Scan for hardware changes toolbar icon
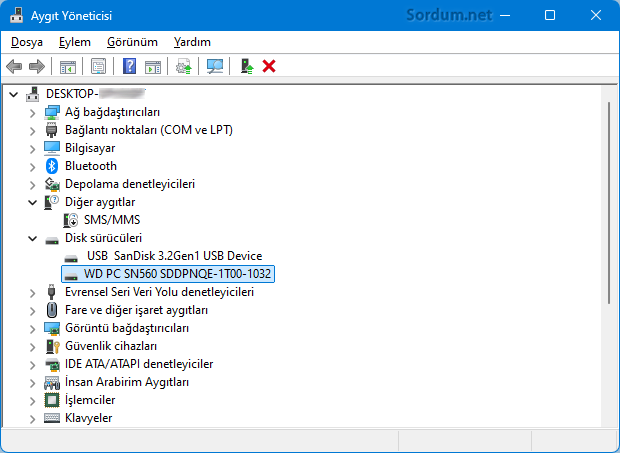This screenshot has width=620, height=453. pyautogui.click(x=215, y=66)
